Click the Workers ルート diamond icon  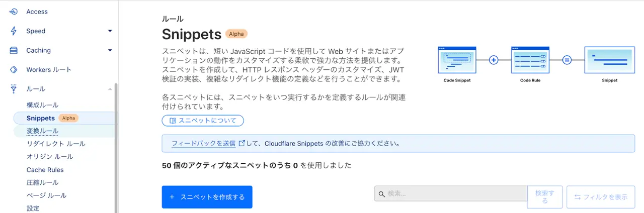coord(14,70)
